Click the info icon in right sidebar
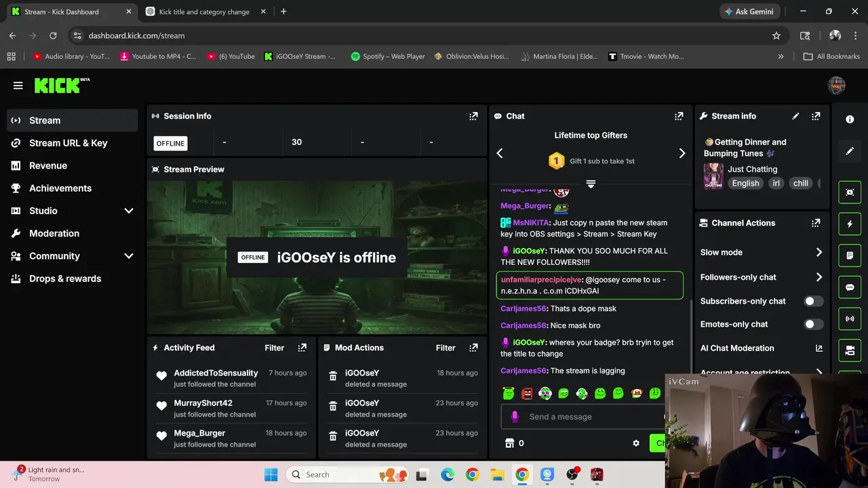Viewport: 868px width, 488px height. (x=850, y=119)
